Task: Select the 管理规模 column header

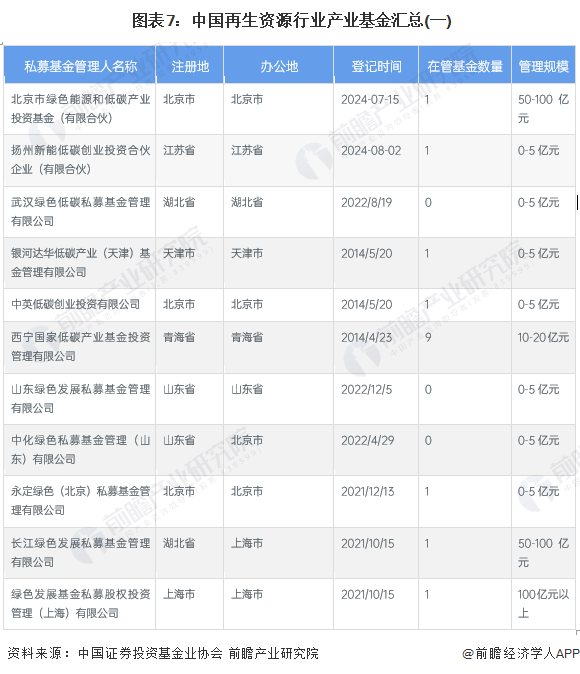Action: 543,66
